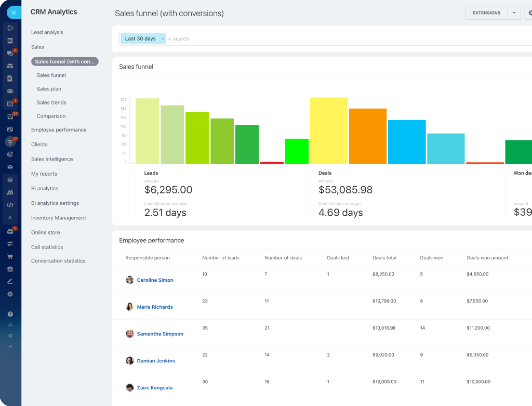This screenshot has width=532, height=406.
Task: Click the orange Deals bar in funnel chart
Action: point(368,136)
